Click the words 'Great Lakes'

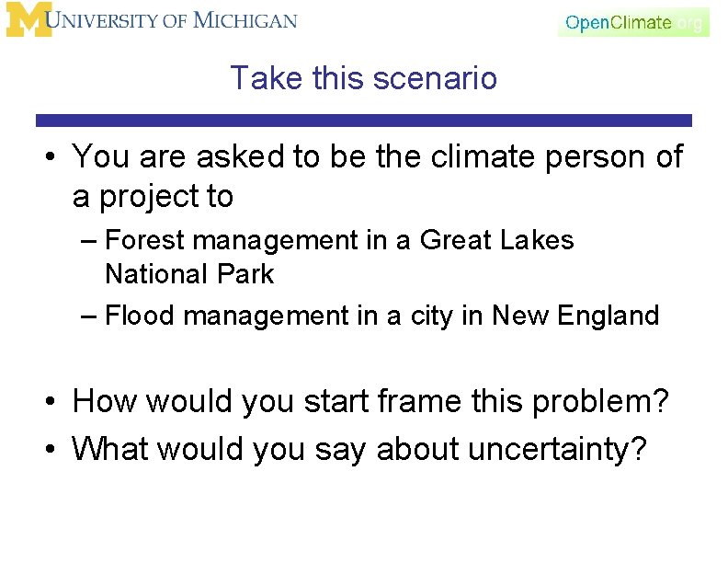point(496,240)
